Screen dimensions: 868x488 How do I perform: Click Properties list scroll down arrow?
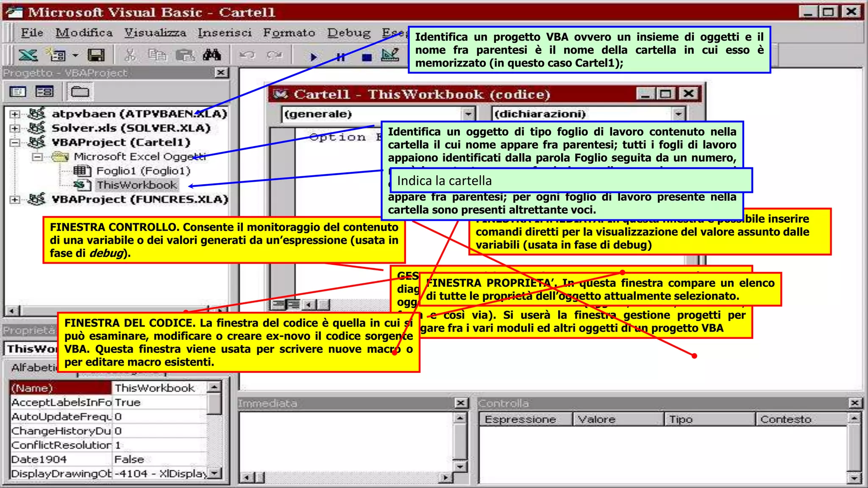coord(214,473)
